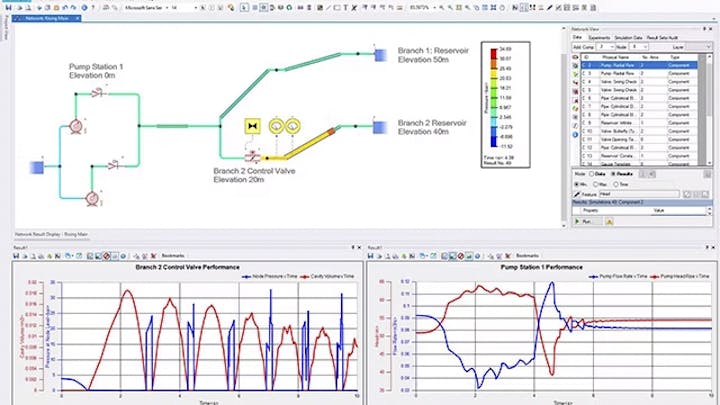Viewport: 720px width, 405px height.
Task: Select the Min radio button
Action: pyautogui.click(x=577, y=184)
